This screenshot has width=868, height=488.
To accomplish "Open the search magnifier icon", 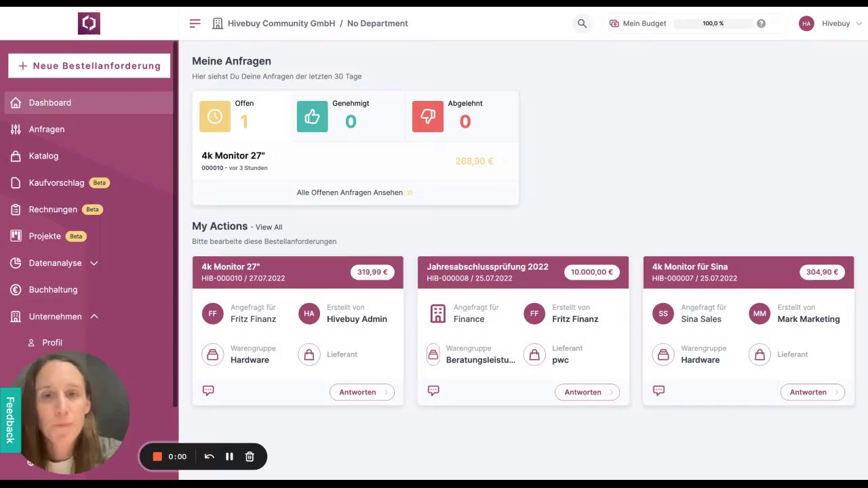I will 582,23.
